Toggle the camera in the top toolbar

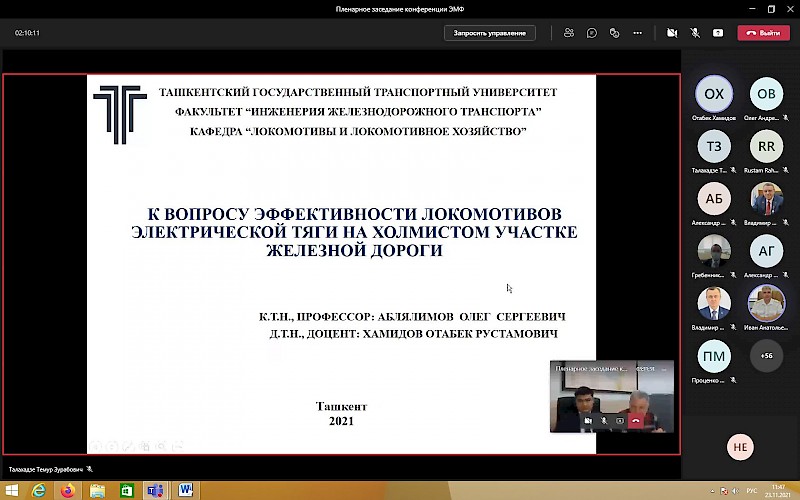click(672, 33)
